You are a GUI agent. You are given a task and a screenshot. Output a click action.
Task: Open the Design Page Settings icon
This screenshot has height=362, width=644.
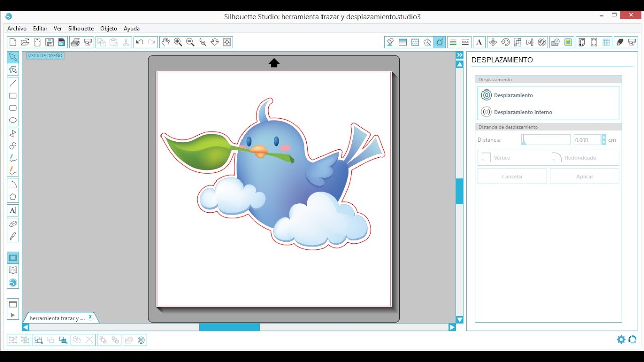[582, 42]
